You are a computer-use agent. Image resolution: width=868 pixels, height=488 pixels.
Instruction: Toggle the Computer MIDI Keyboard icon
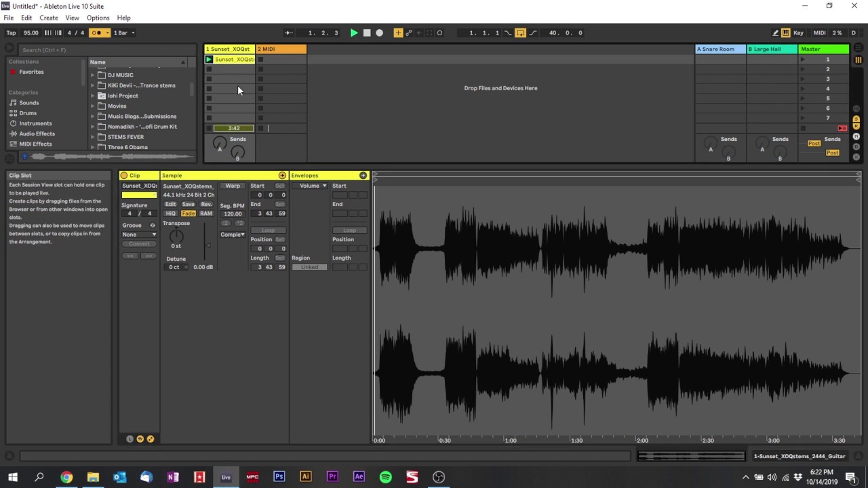pos(786,33)
